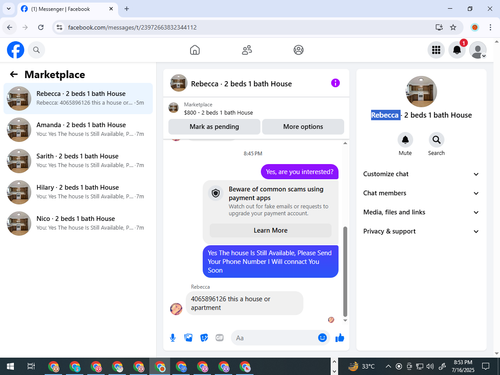Open the Windows Start menu
Image resolution: width=500 pixels, height=375 pixels.
pyautogui.click(x=10, y=367)
